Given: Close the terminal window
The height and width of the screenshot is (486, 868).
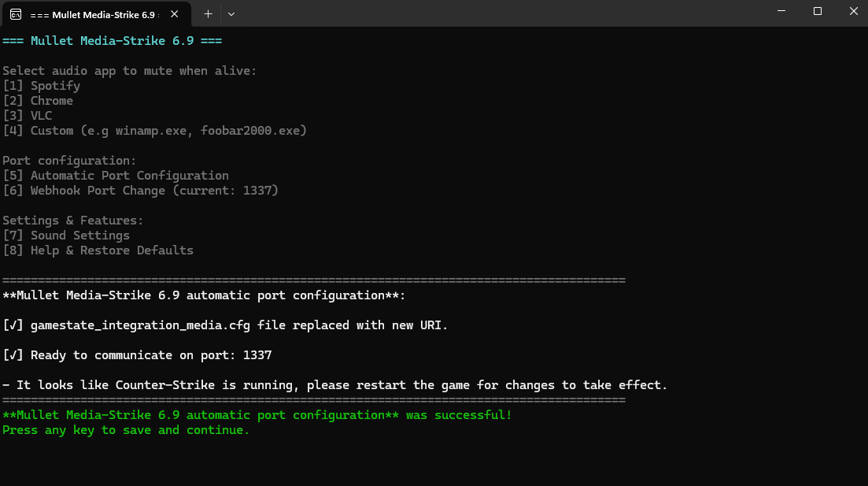Looking at the screenshot, I should [853, 11].
